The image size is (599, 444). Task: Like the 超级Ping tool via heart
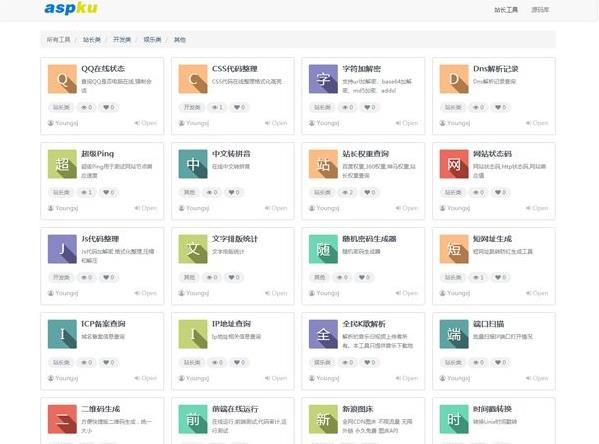tap(108, 192)
